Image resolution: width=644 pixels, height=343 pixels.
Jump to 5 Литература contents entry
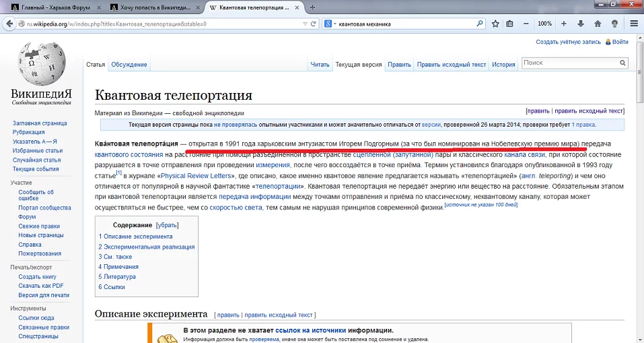tap(117, 277)
